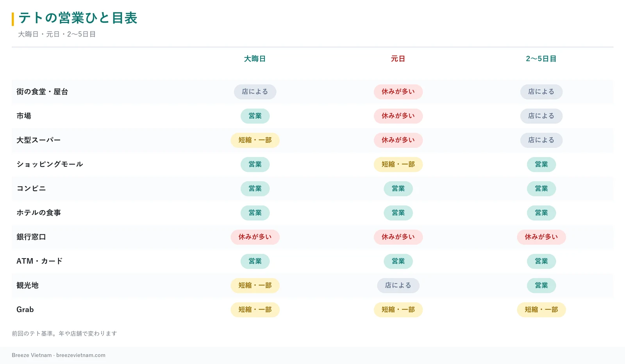Click 休みが多い for 銀行窓口 on 2〜5日目
This screenshot has height=364, width=625.
pos(541,237)
